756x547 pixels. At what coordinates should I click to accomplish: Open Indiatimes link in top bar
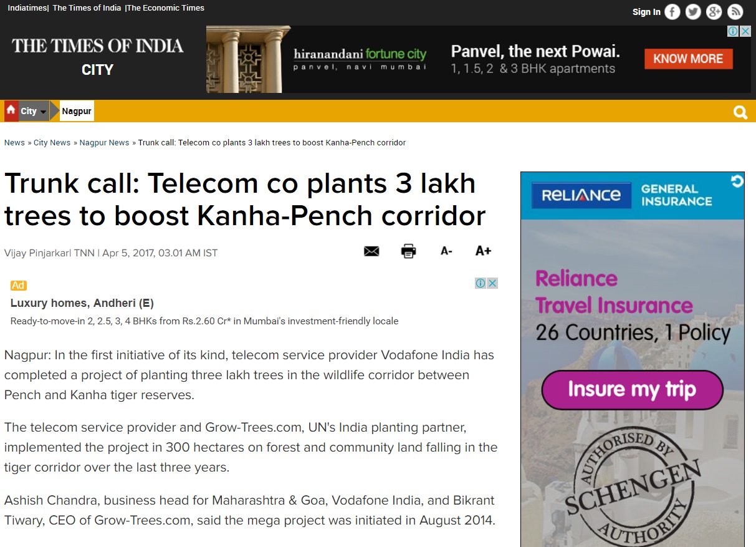coord(27,8)
